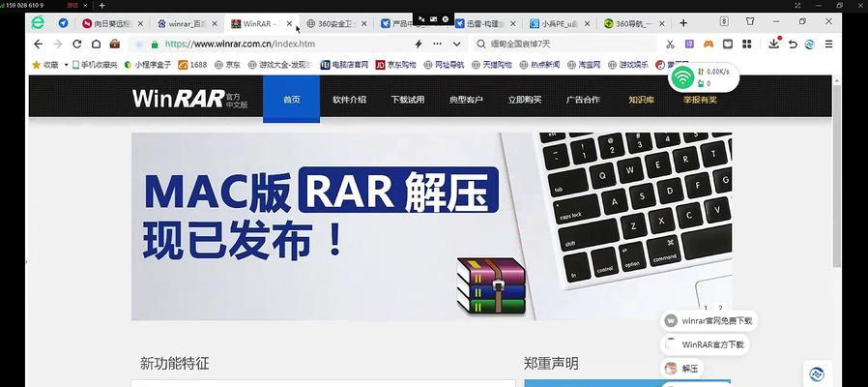The height and width of the screenshot is (387, 868).
Task: Click the brown briefcase icon beside home
Action: (x=115, y=44)
